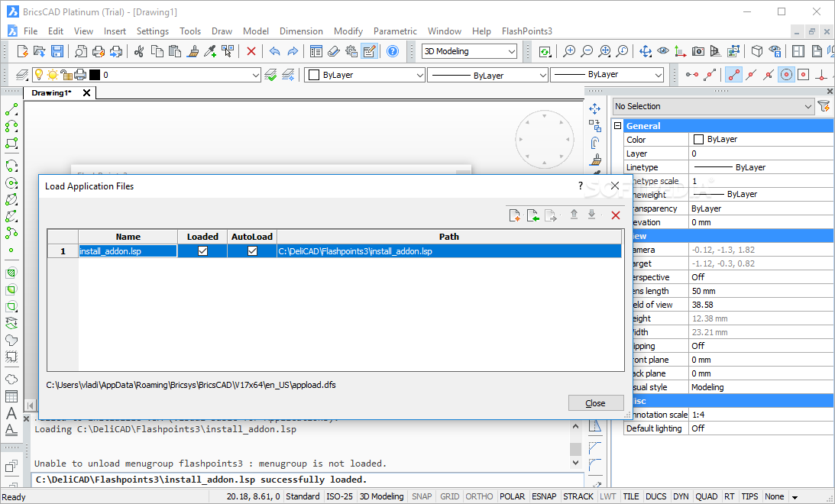835x504 pixels.
Task: Open the ByLayer lineweight dropdown in toolbar
Action: click(x=607, y=75)
